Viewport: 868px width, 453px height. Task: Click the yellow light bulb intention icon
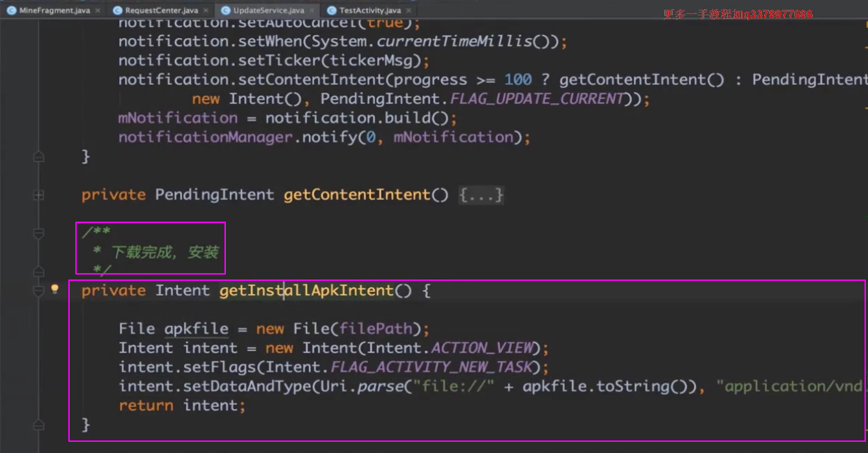[x=55, y=289]
